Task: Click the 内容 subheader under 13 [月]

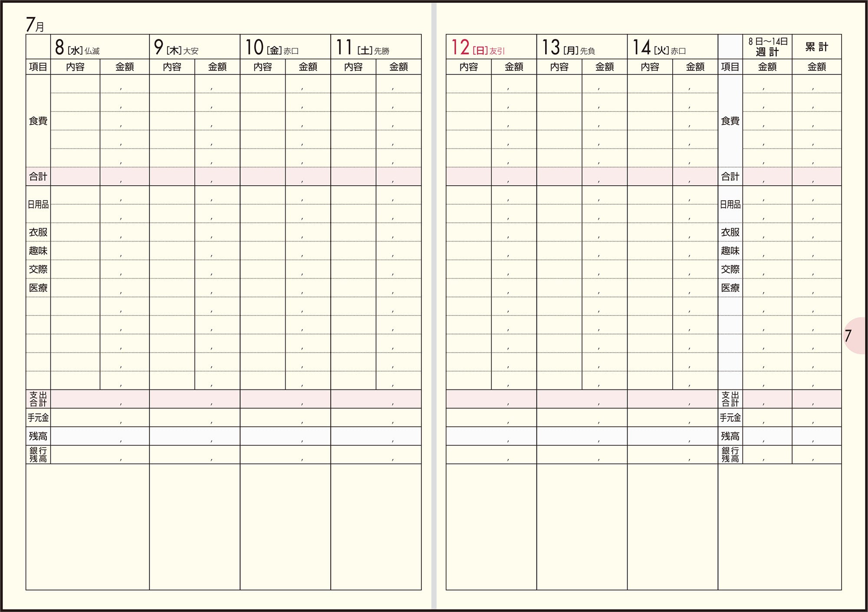Action: pyautogui.click(x=559, y=67)
